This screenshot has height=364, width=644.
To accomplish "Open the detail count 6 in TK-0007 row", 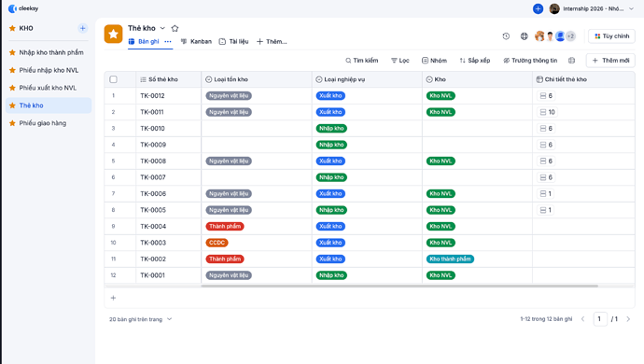I will pyautogui.click(x=546, y=177).
